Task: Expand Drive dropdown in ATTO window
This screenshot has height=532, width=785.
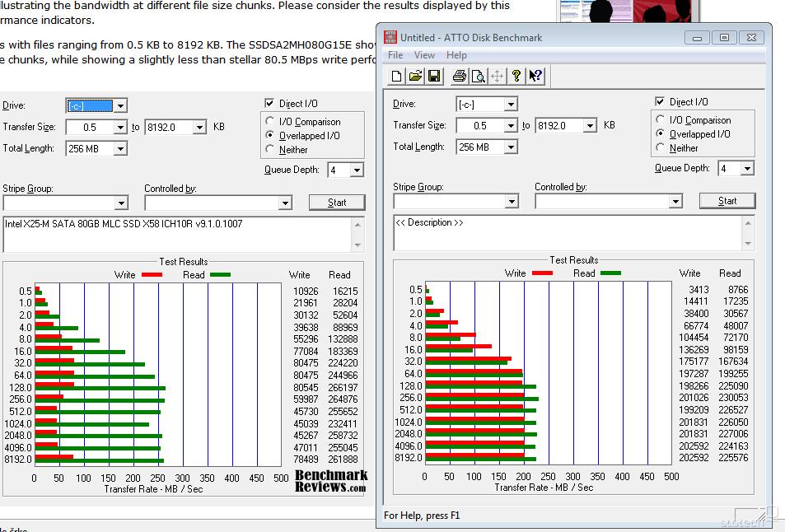Action: coord(511,104)
